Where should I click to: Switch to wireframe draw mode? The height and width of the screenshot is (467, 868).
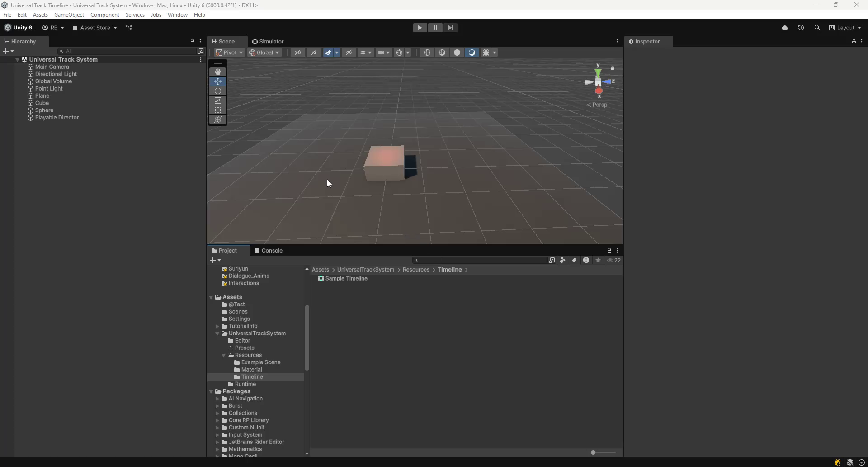[427, 52]
